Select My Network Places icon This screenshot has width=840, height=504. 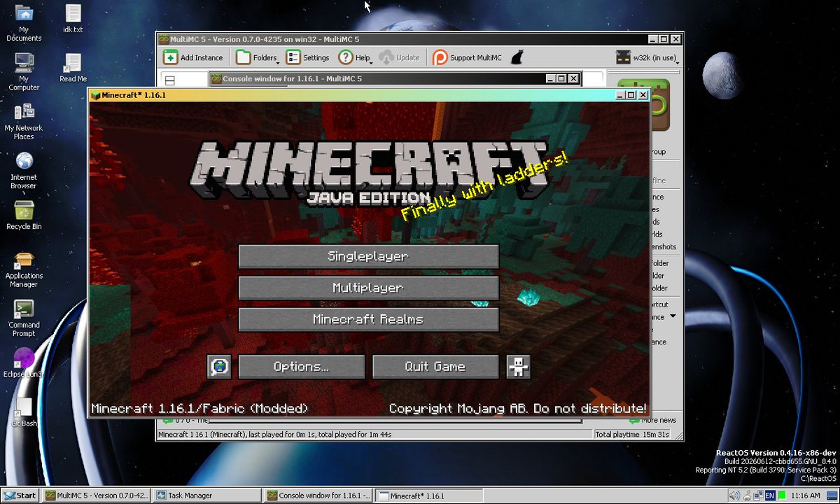pos(24,122)
